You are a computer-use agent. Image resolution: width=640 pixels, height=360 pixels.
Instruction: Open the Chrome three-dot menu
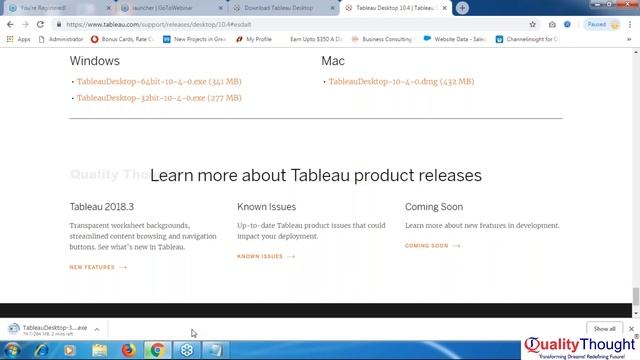tap(630, 24)
